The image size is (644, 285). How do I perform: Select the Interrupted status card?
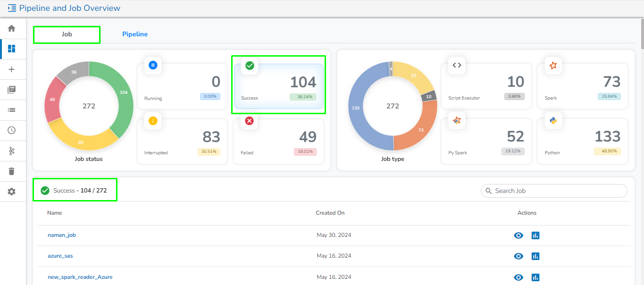(182, 141)
